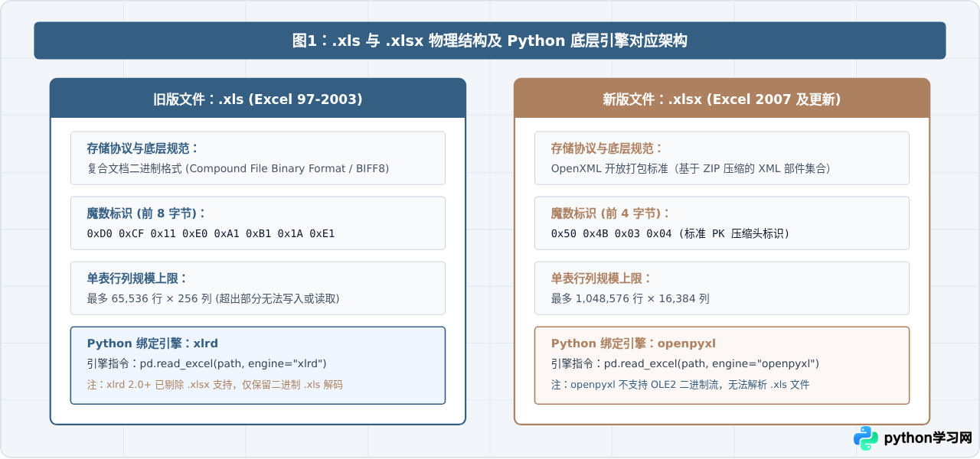The height and width of the screenshot is (459, 980).
Task: Select the '新版文件：.xlsx (Excel 2007 及更新)' header
Action: pyautogui.click(x=722, y=99)
